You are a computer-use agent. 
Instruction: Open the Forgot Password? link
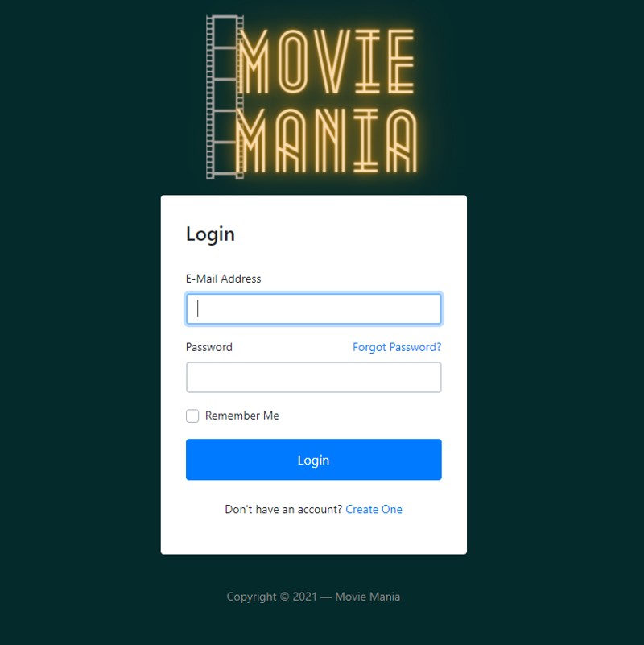point(397,347)
